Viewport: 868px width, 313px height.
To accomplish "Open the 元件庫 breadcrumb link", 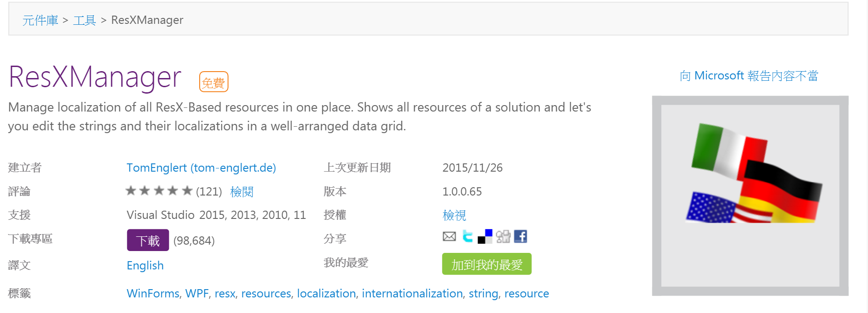I will pyautogui.click(x=40, y=20).
